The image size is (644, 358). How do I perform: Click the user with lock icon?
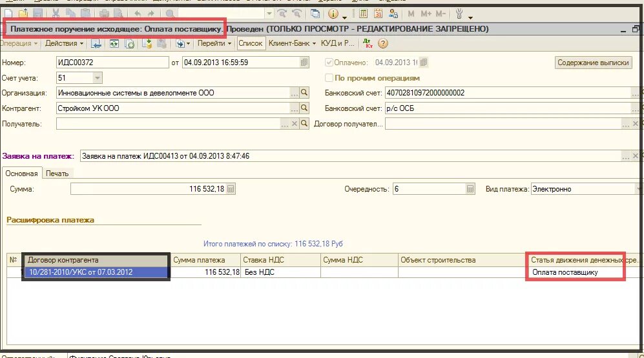393,14
